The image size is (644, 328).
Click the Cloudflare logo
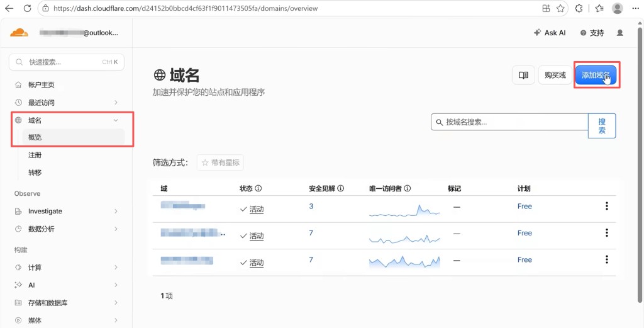19,33
